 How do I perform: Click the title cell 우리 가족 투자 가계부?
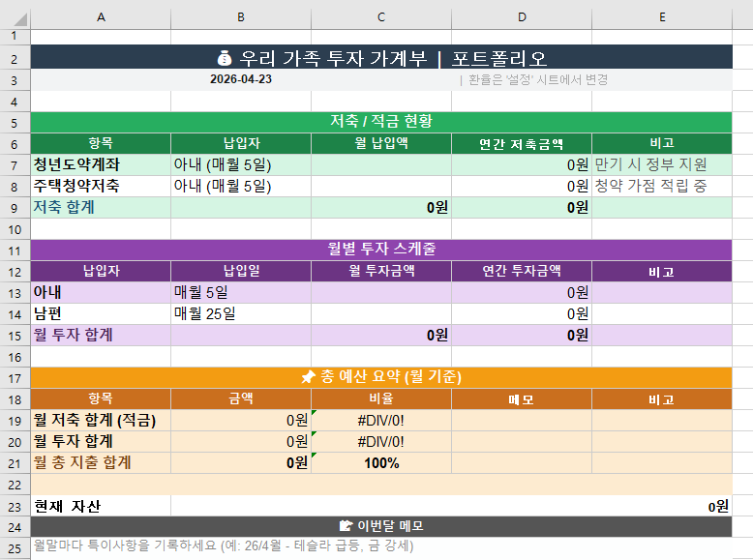click(x=381, y=59)
